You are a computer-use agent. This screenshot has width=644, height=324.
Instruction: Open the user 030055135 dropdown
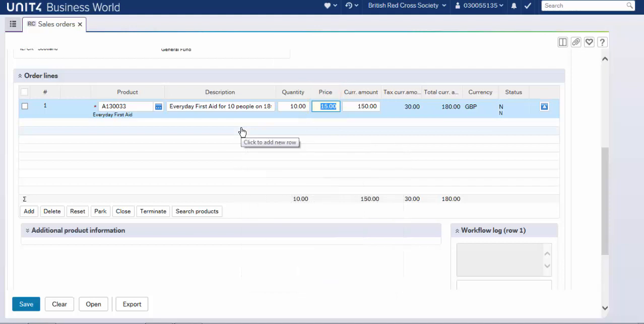[479, 6]
